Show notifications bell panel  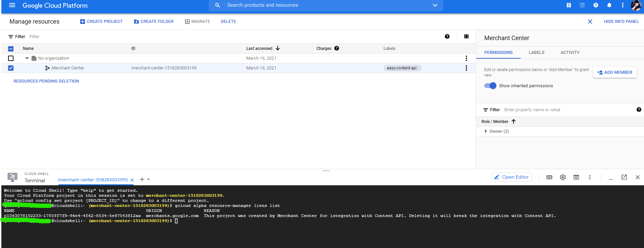coord(609,5)
